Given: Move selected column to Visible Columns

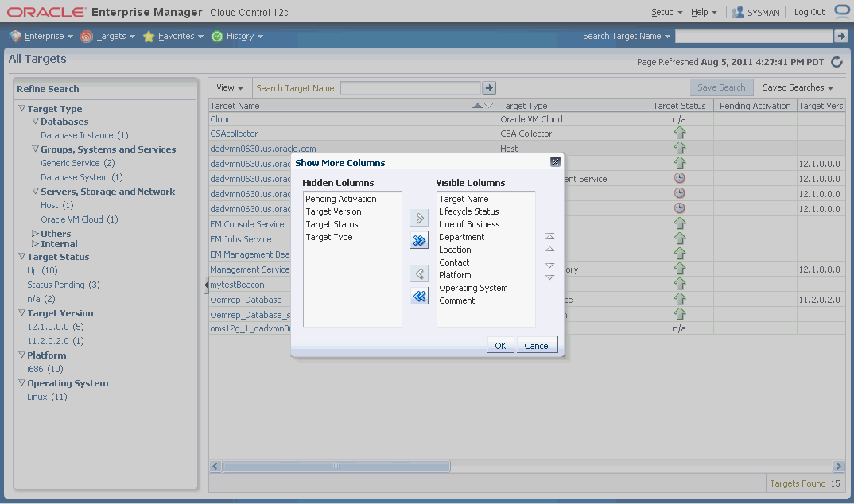Looking at the screenshot, I should [x=419, y=219].
